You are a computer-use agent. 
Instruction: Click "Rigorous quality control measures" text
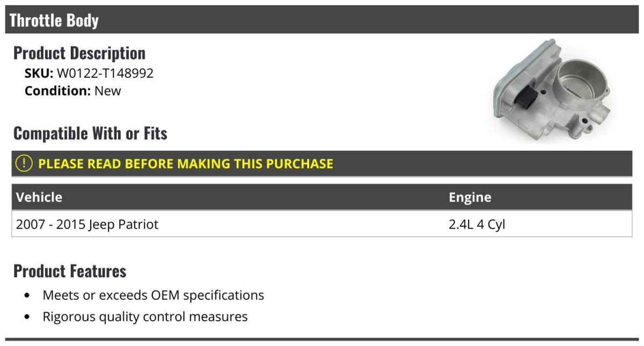tap(145, 316)
